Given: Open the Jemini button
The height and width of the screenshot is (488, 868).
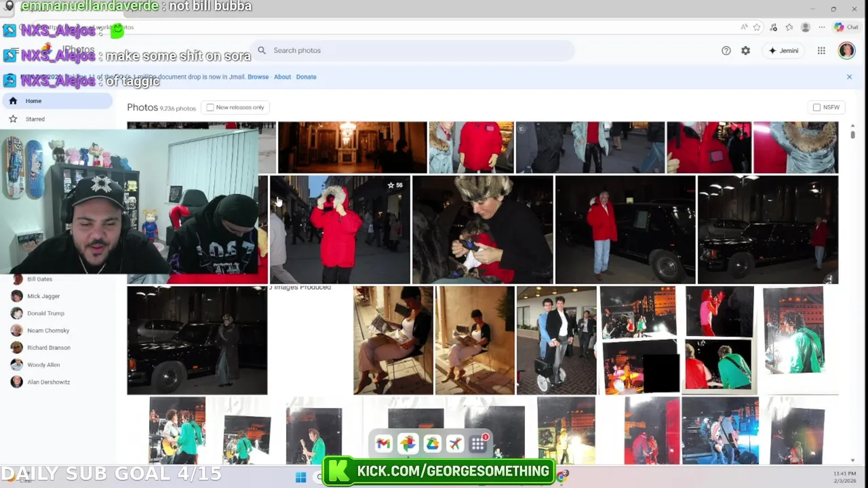Looking at the screenshot, I should 783,51.
